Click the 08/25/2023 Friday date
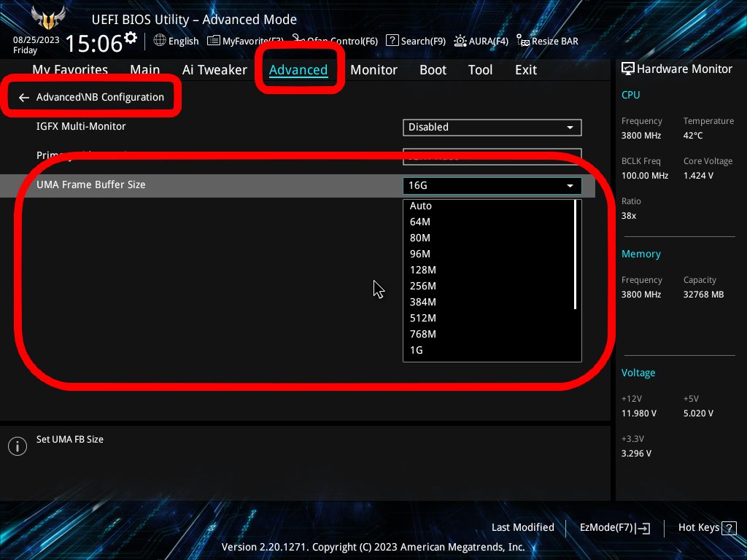This screenshot has height=560, width=747. coord(36,44)
